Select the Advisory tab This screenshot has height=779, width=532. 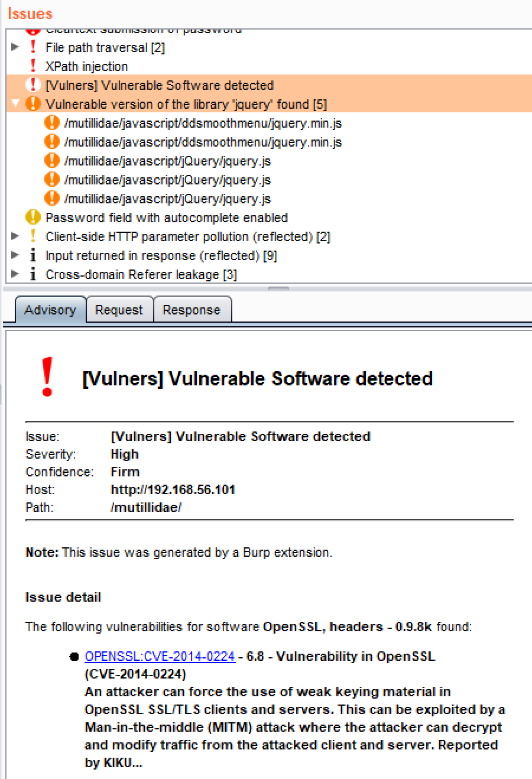click(50, 310)
